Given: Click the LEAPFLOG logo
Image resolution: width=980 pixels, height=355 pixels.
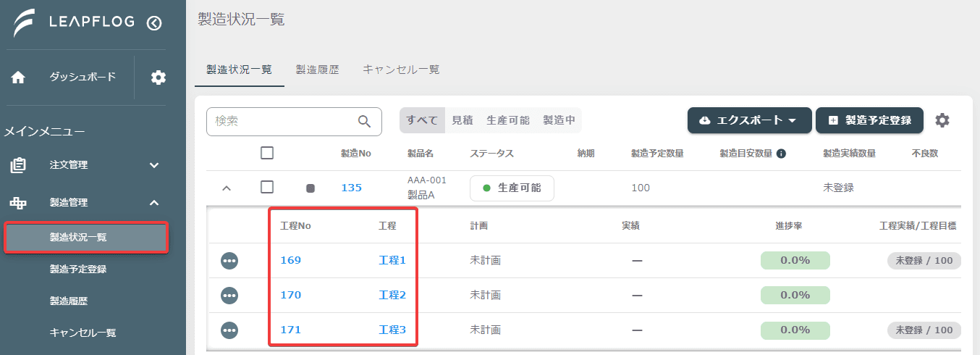Looking at the screenshot, I should [x=73, y=22].
